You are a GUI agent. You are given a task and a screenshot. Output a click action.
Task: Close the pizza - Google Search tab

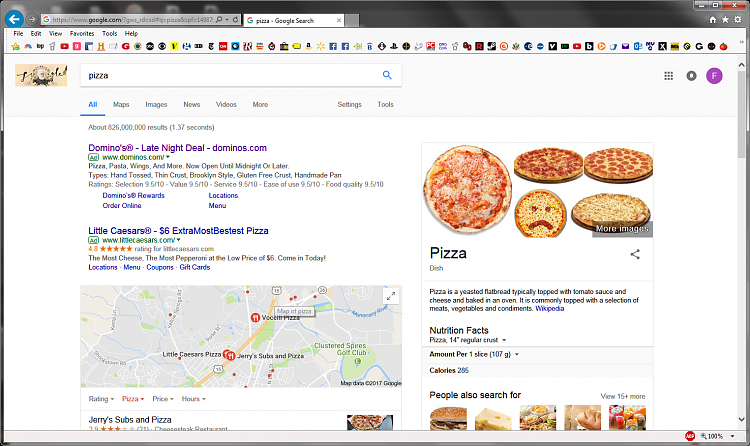[339, 20]
